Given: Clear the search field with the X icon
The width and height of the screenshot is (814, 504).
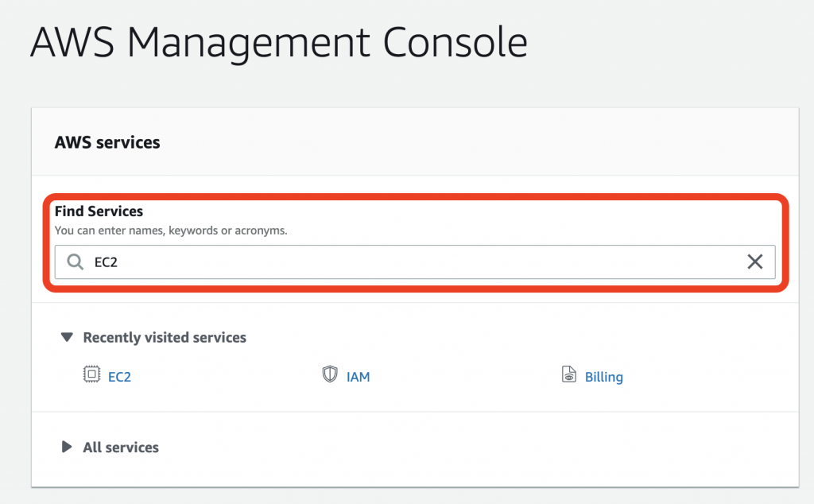Looking at the screenshot, I should (x=755, y=262).
